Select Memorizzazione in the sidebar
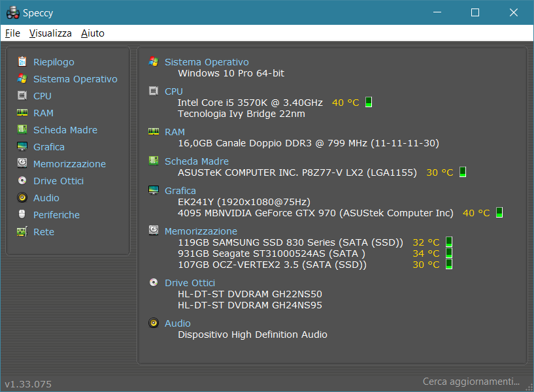Screen dimensions: 534x392 click(x=69, y=164)
